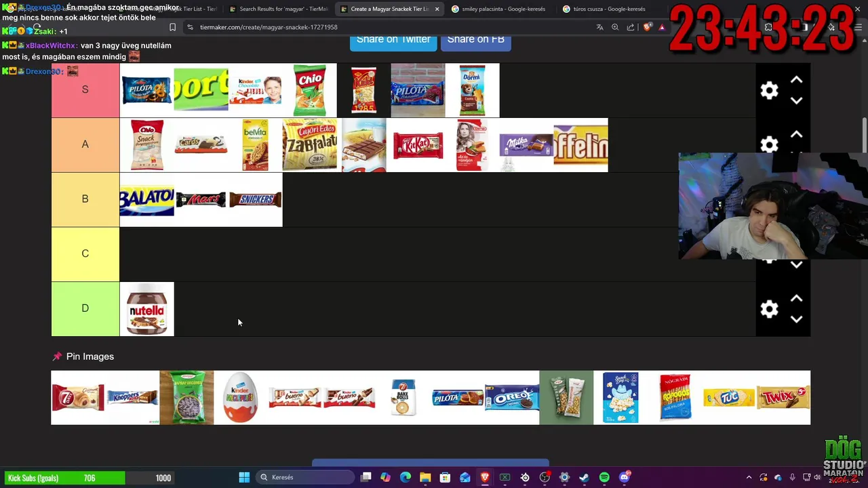
Task: Open settings gear for the D tier row
Action: coord(769,309)
